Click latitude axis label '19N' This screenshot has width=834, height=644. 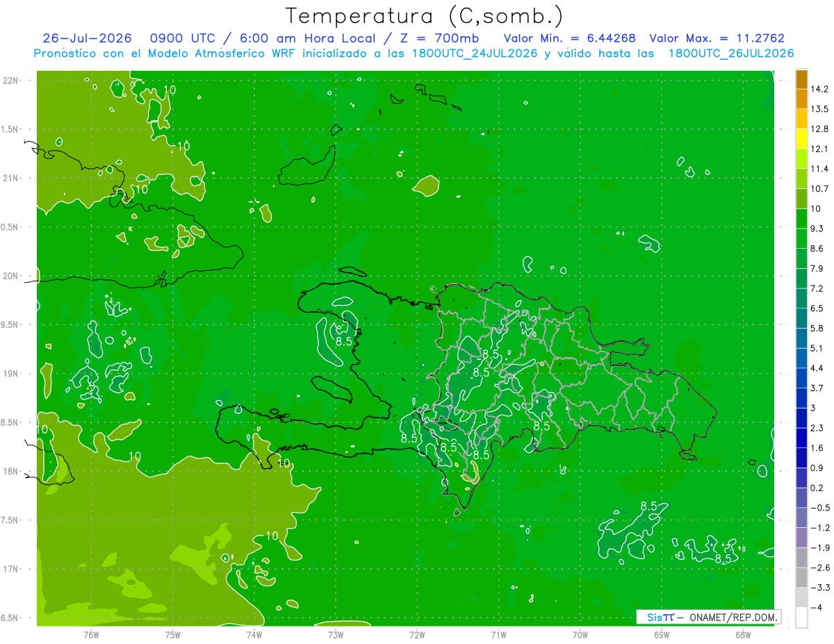coord(10,374)
